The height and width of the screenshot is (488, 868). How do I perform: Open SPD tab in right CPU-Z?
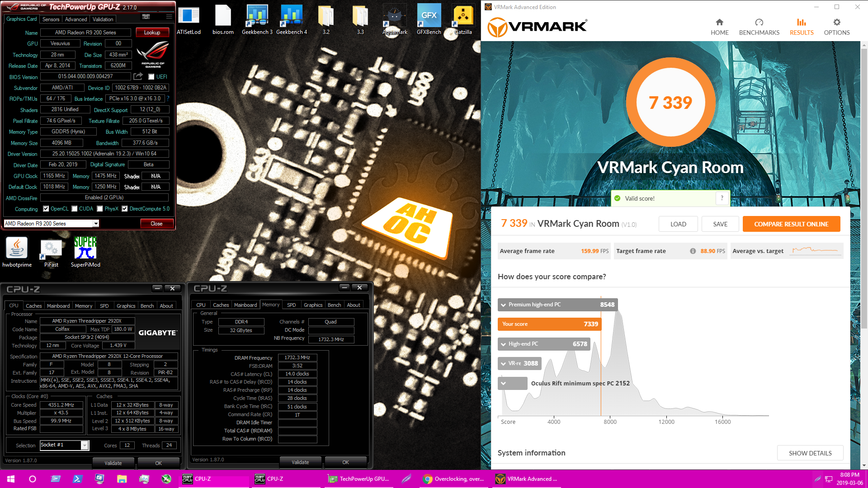point(291,305)
